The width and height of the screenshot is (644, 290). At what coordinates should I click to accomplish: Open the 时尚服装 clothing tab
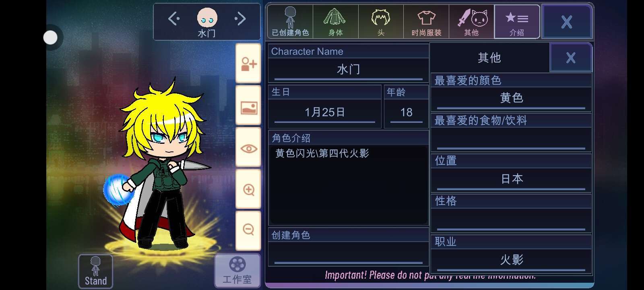[426, 22]
